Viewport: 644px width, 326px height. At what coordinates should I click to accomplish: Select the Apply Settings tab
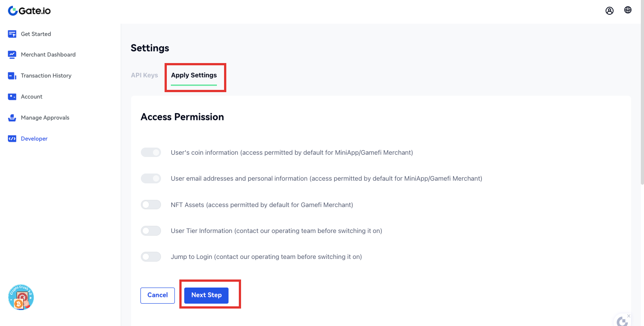[x=194, y=75]
